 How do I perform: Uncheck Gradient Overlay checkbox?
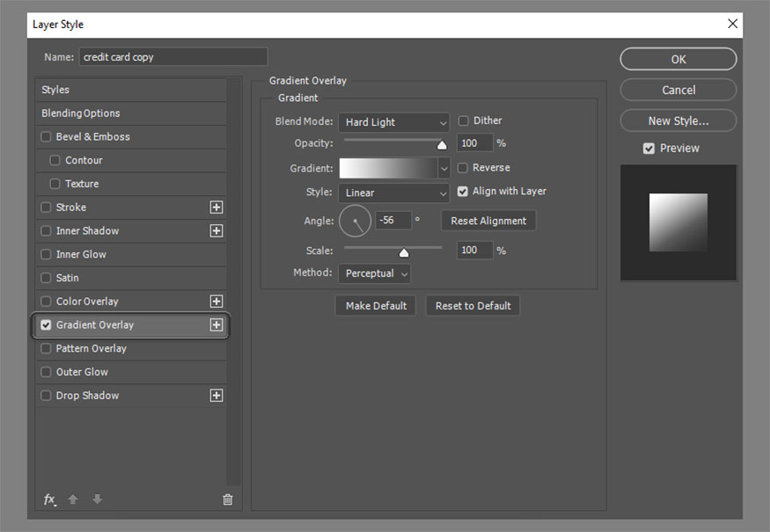tap(46, 324)
